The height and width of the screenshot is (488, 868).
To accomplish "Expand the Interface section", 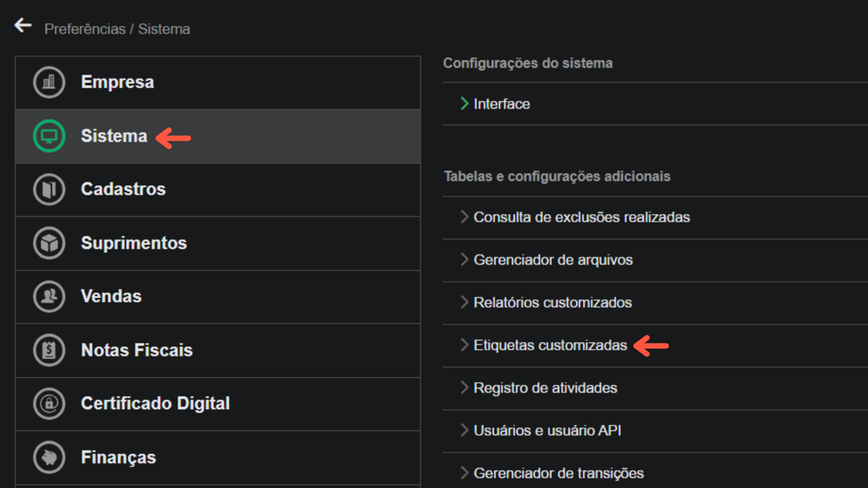I will point(502,104).
